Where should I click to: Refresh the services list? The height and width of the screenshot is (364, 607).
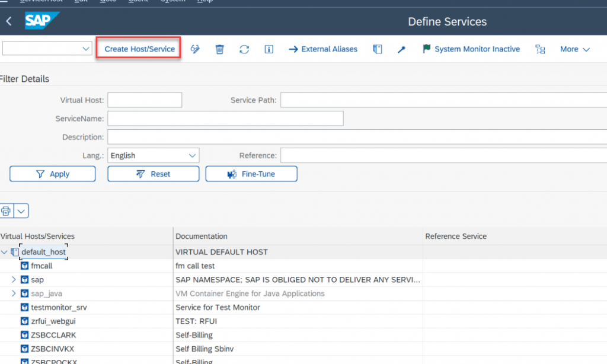point(244,49)
